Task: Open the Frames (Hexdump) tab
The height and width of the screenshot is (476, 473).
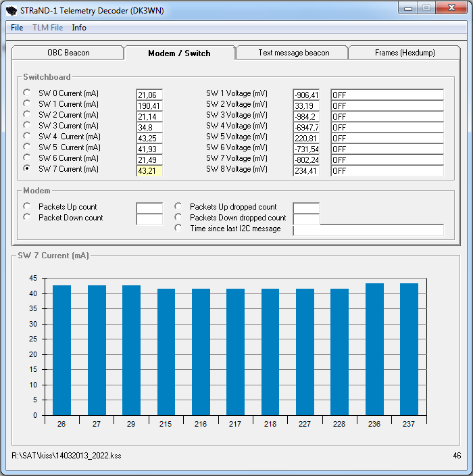Action: 405,53
